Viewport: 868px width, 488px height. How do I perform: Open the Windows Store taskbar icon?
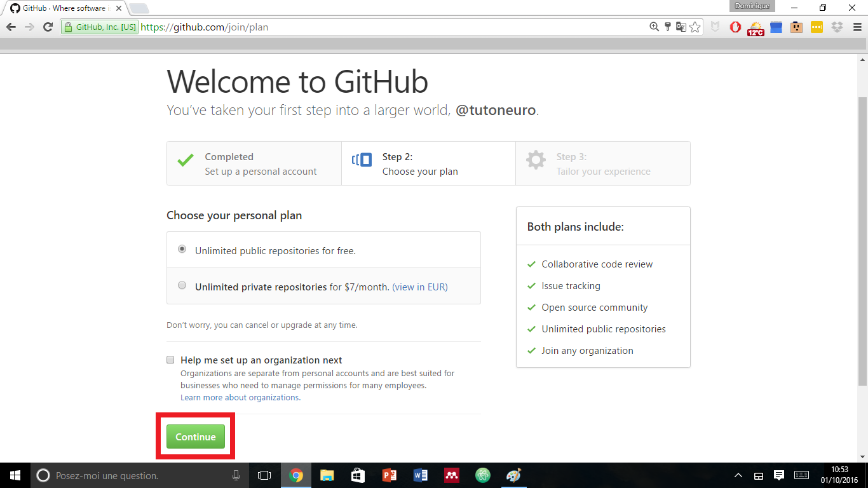click(358, 475)
